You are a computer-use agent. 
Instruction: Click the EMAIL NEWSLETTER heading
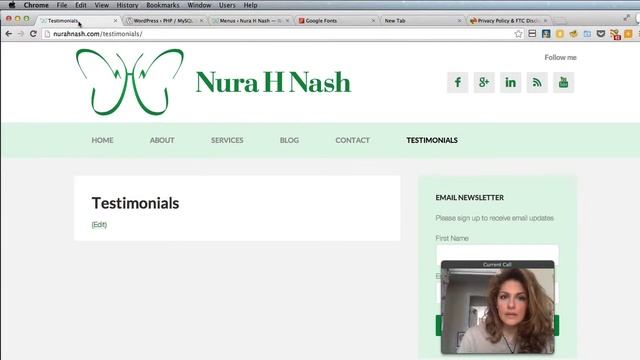coord(469,198)
